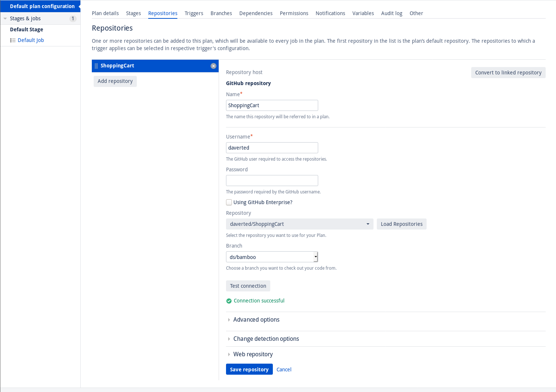Switch to the Dependencies tab
Viewport: 556px width, 392px height.
coord(256,13)
